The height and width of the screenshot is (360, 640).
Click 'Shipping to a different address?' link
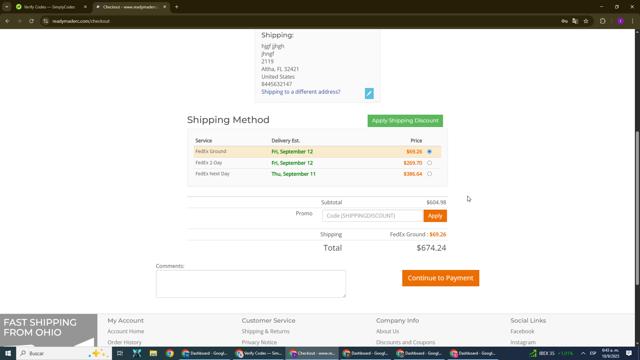[301, 92]
